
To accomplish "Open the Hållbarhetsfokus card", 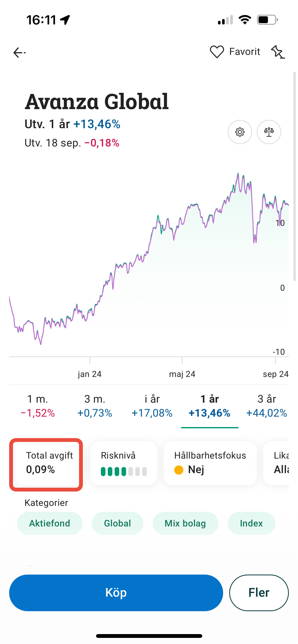I will click(x=210, y=463).
